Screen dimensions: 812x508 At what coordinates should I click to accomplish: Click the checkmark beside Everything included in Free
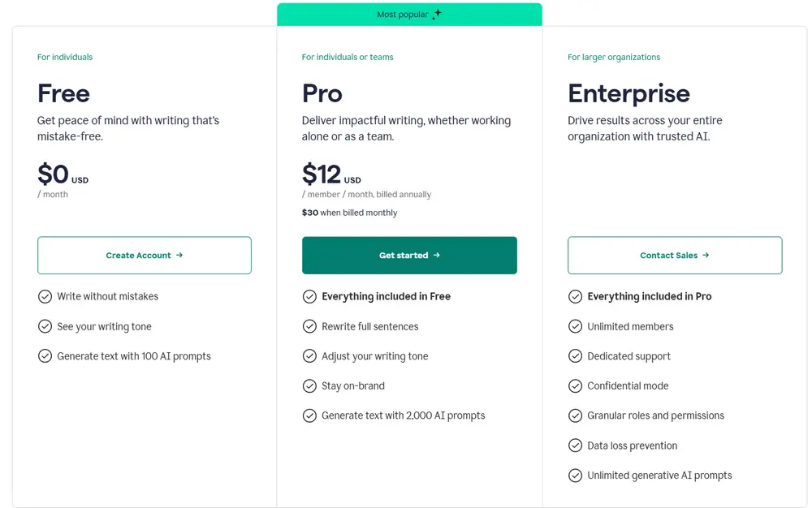[309, 296]
